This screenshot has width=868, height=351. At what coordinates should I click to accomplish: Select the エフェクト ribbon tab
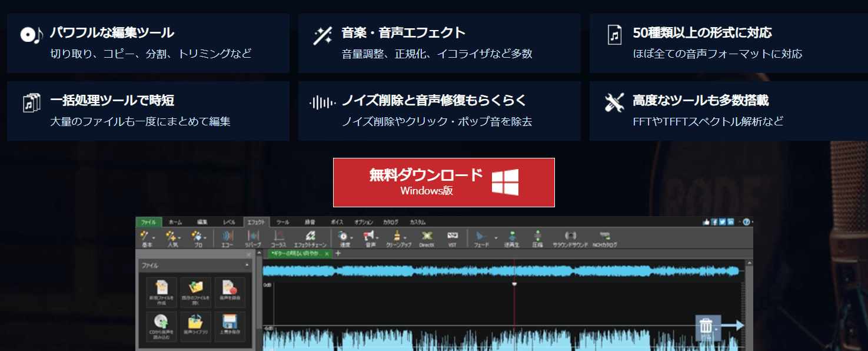(x=256, y=222)
